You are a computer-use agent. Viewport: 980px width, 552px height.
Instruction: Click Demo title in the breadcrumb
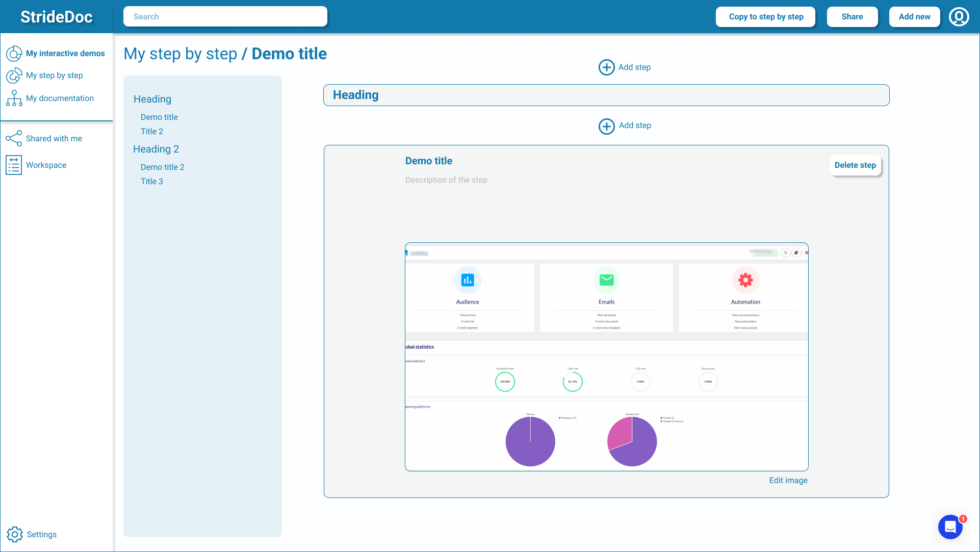(x=289, y=54)
